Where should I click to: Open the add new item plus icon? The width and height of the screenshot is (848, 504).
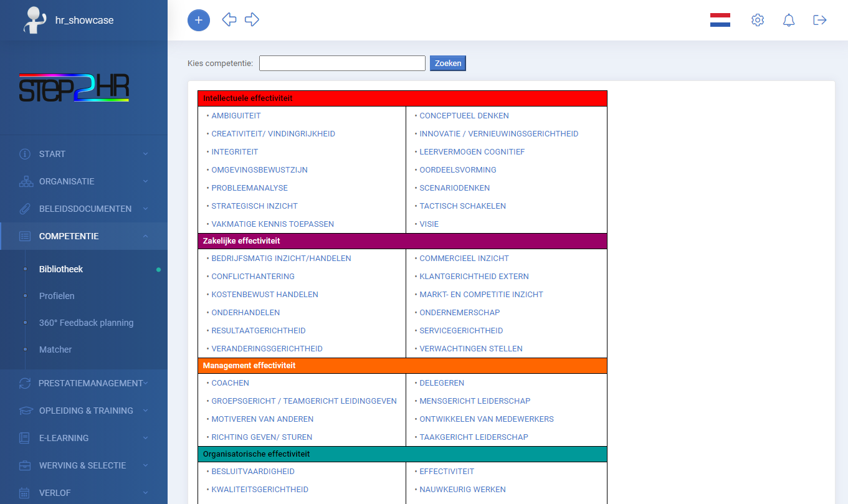click(x=199, y=19)
